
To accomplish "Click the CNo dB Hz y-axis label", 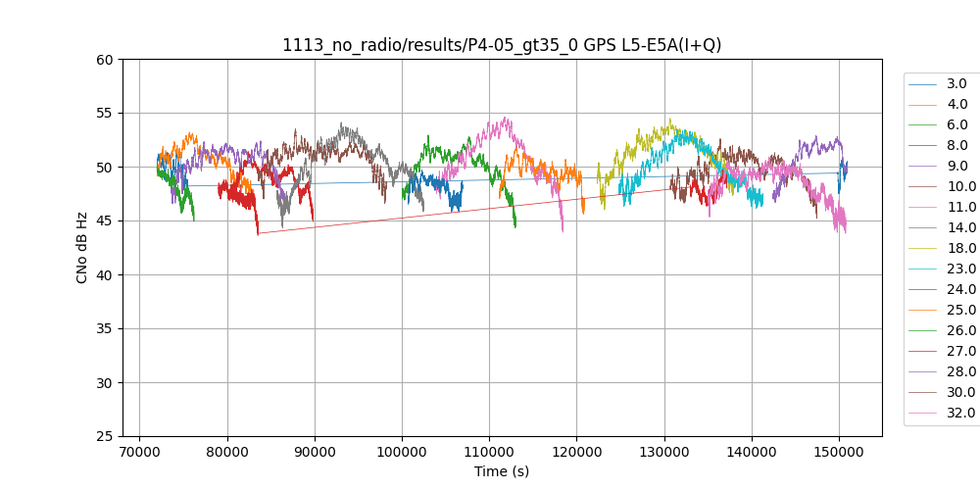I will point(82,248).
